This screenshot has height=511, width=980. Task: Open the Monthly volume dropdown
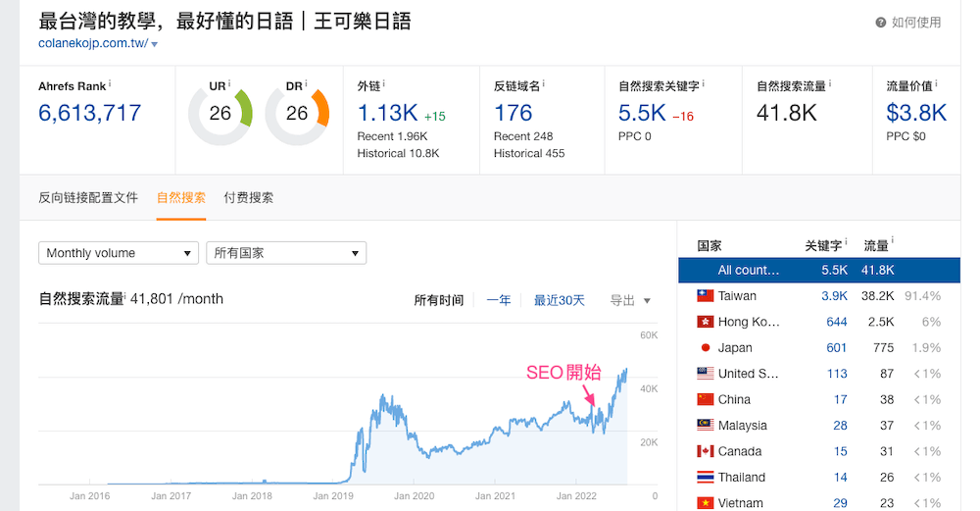(x=119, y=253)
